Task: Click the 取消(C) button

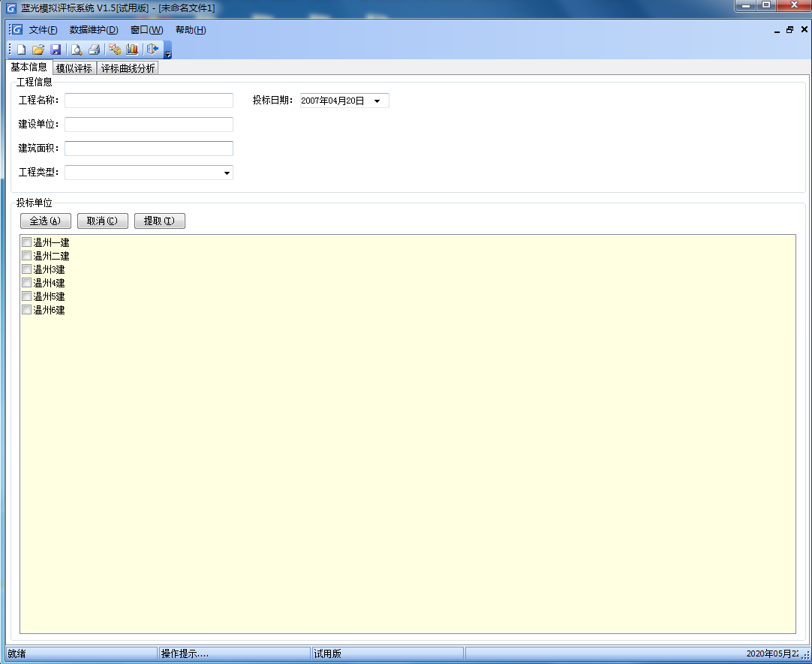Action: [x=103, y=221]
